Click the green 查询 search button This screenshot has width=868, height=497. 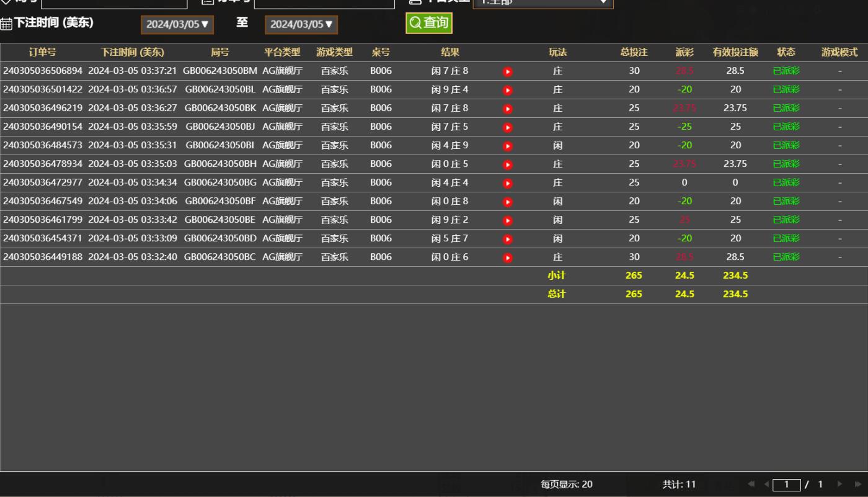point(429,23)
